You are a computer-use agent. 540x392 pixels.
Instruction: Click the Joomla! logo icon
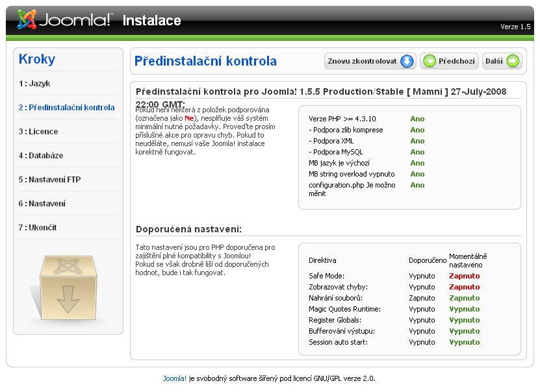27,19
